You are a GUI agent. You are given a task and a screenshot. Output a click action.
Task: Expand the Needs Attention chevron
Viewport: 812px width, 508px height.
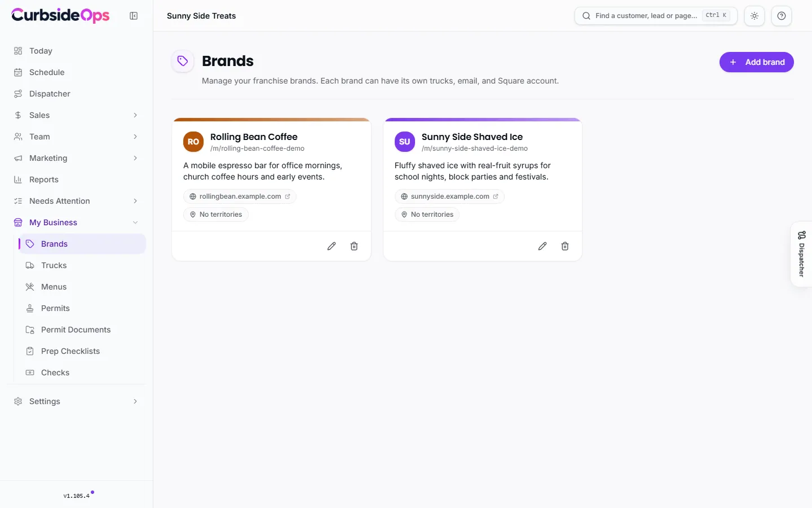tap(135, 201)
